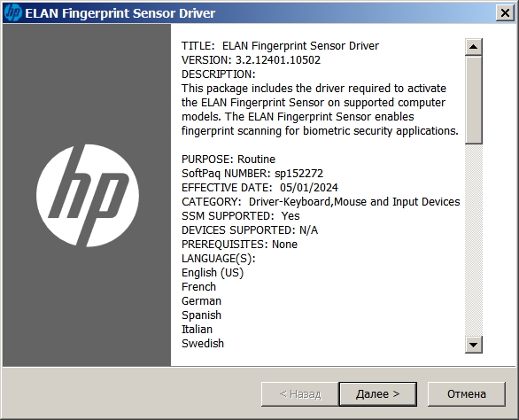Click the vertical scrollbar thumb
The height and width of the screenshot is (420, 519).
click(x=473, y=100)
